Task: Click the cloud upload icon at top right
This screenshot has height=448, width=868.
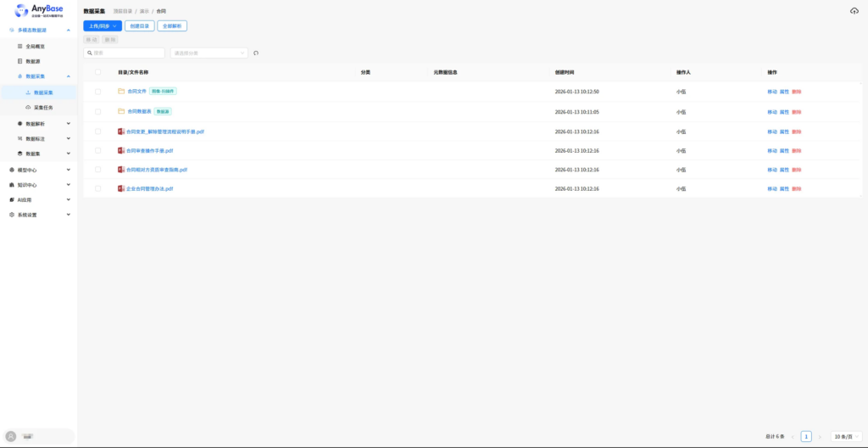Action: click(x=854, y=11)
